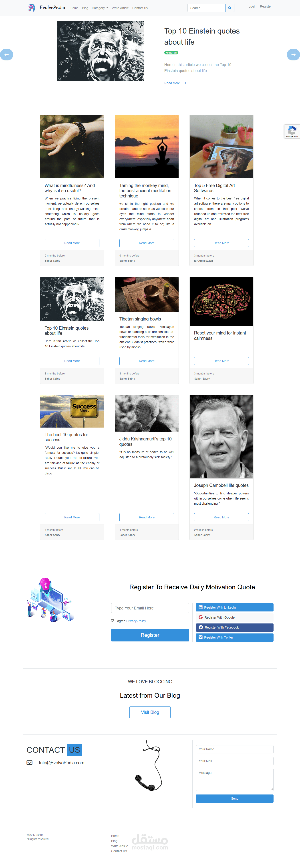Image resolution: width=300 pixels, height=868 pixels.
Task: Open Read More for Tibetan singing bowls
Action: coord(147,361)
